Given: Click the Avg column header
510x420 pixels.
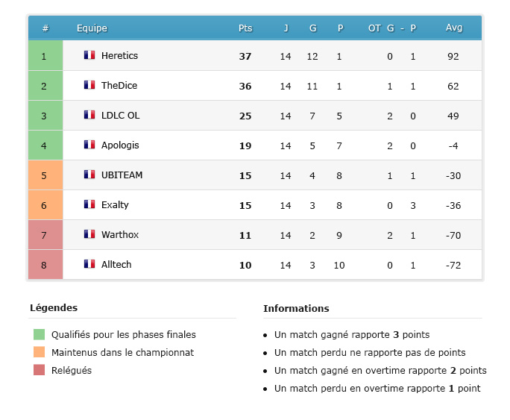Looking at the screenshot, I should [x=453, y=28].
